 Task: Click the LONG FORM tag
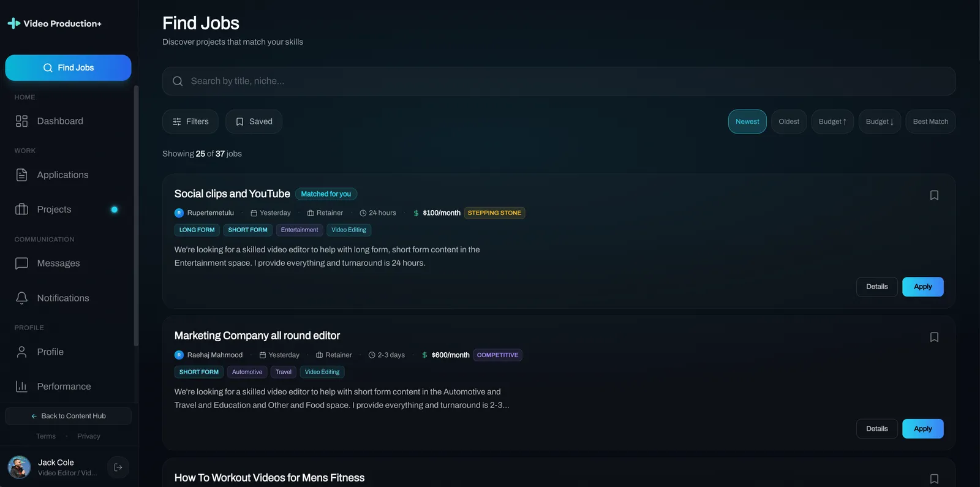(x=197, y=230)
